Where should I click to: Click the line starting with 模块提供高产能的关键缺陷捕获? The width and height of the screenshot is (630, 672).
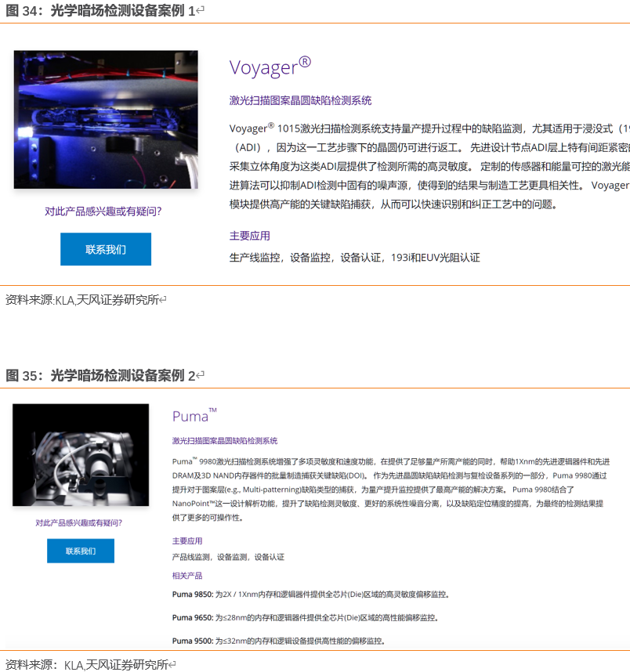click(x=393, y=204)
